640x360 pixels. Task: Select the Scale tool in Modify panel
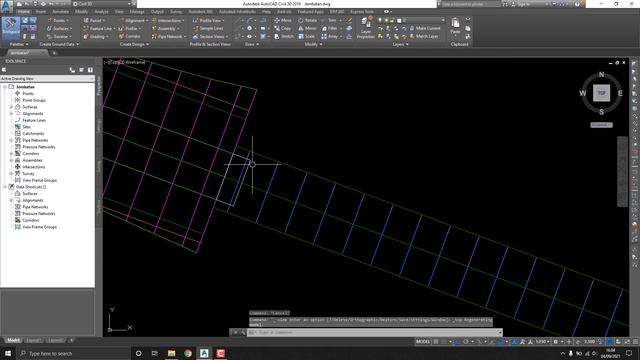[306, 36]
